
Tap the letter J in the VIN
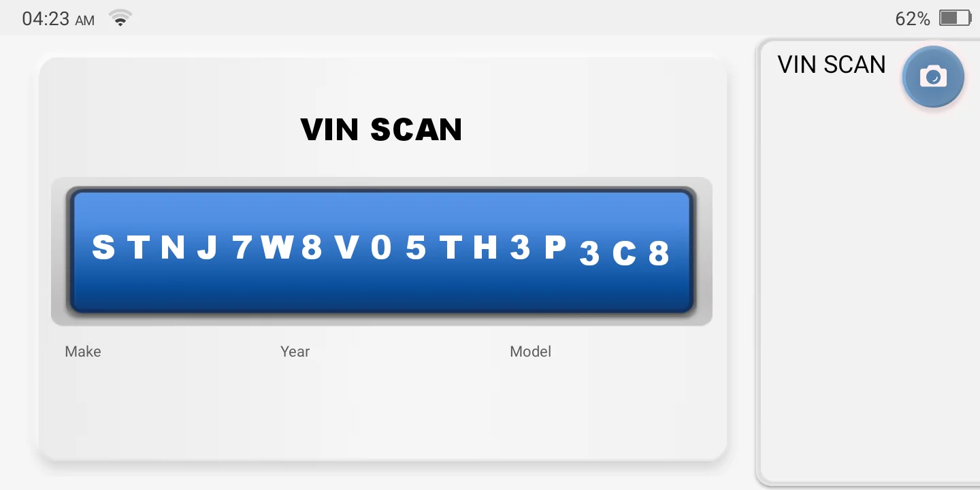[x=207, y=247]
